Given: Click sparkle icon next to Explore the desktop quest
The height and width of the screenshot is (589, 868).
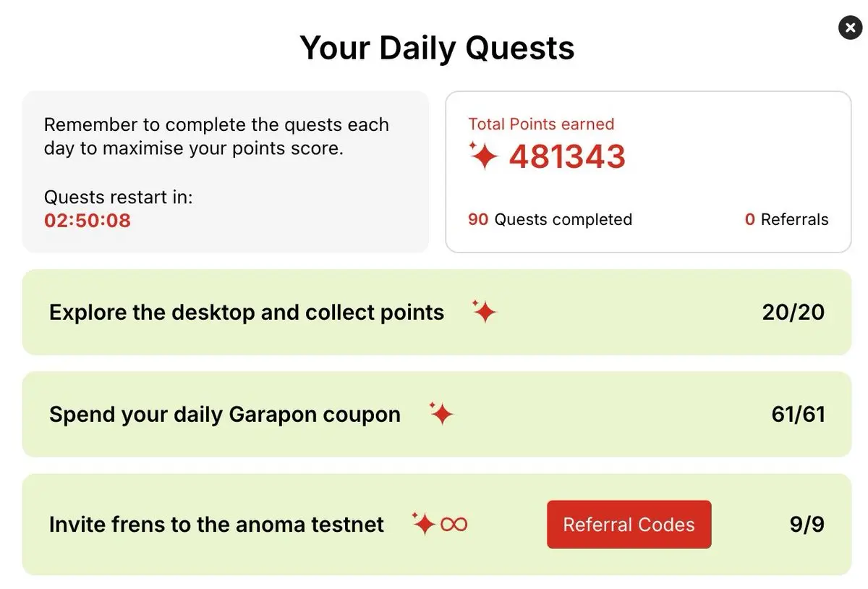Looking at the screenshot, I should 484,311.
